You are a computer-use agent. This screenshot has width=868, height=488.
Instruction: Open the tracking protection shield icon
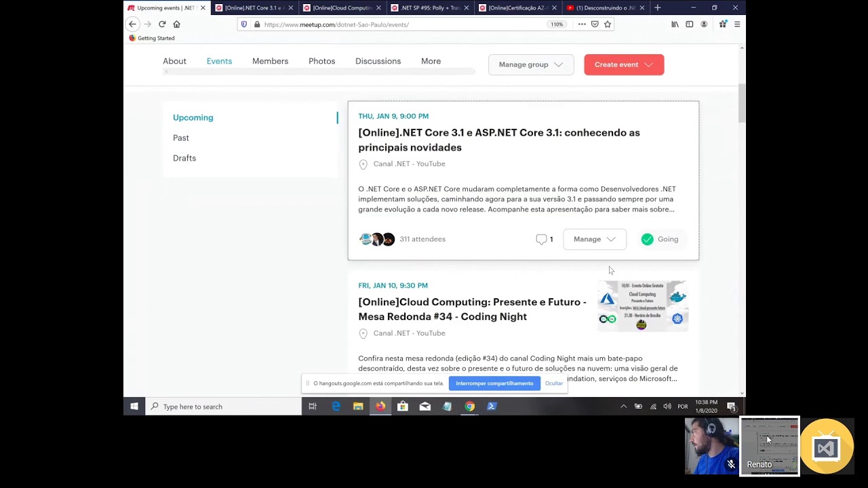point(244,24)
